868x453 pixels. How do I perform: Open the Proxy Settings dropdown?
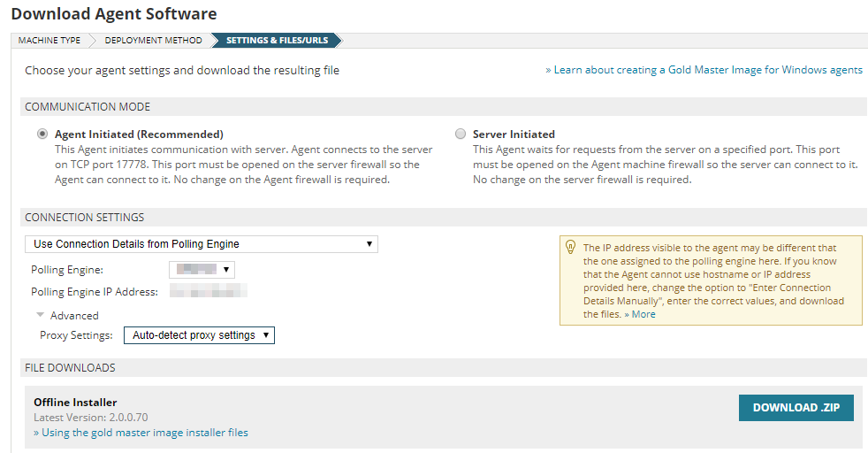pos(198,335)
